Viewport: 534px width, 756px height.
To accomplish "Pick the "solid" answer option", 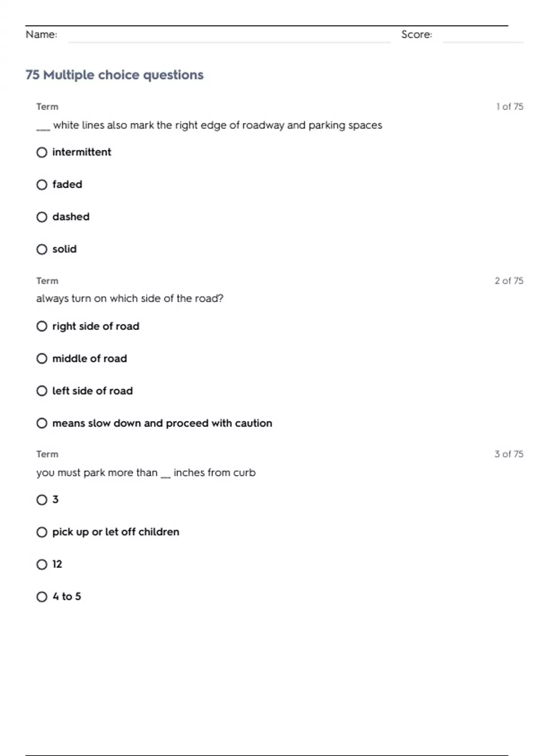I will click(x=42, y=249).
